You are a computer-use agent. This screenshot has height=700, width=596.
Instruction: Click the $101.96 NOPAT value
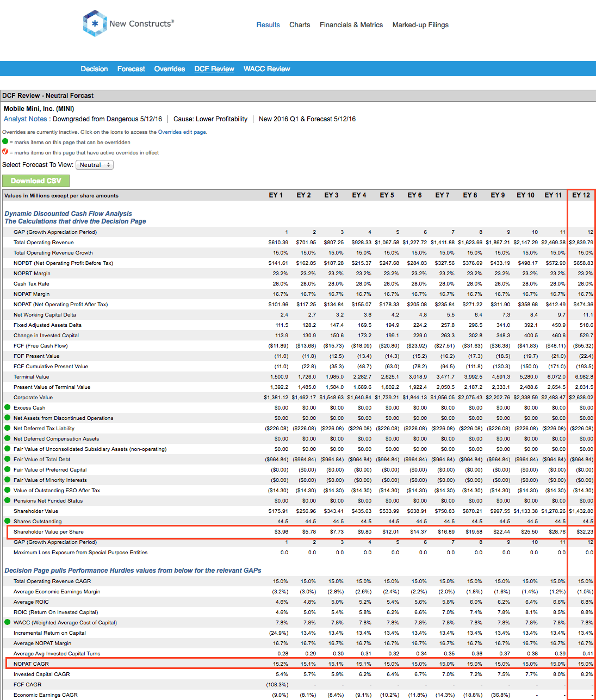[278, 305]
